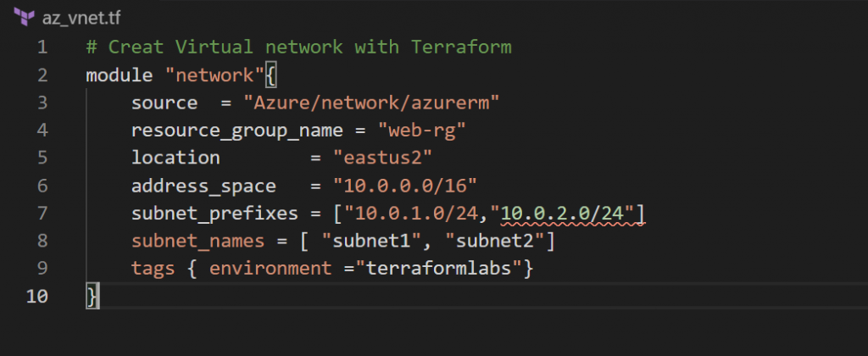The height and width of the screenshot is (356, 868).
Task: Select the az_vnet.tf editor tab
Action: [70, 16]
